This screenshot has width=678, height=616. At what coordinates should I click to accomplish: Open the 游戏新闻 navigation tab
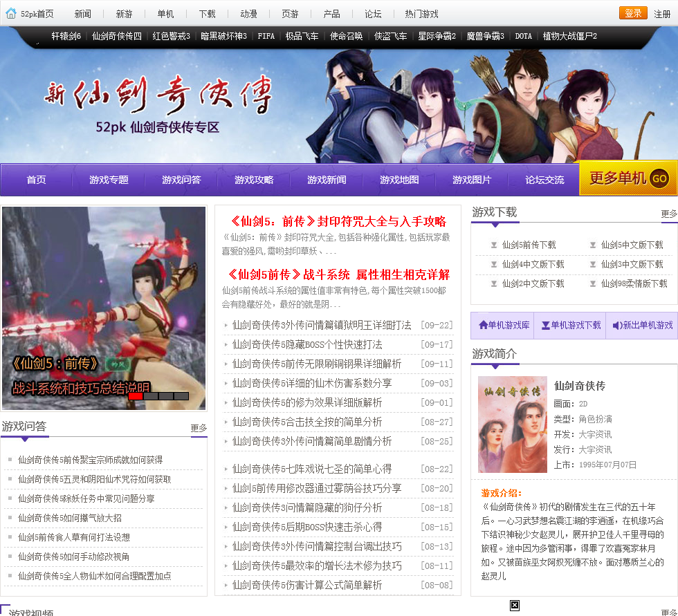point(327,180)
